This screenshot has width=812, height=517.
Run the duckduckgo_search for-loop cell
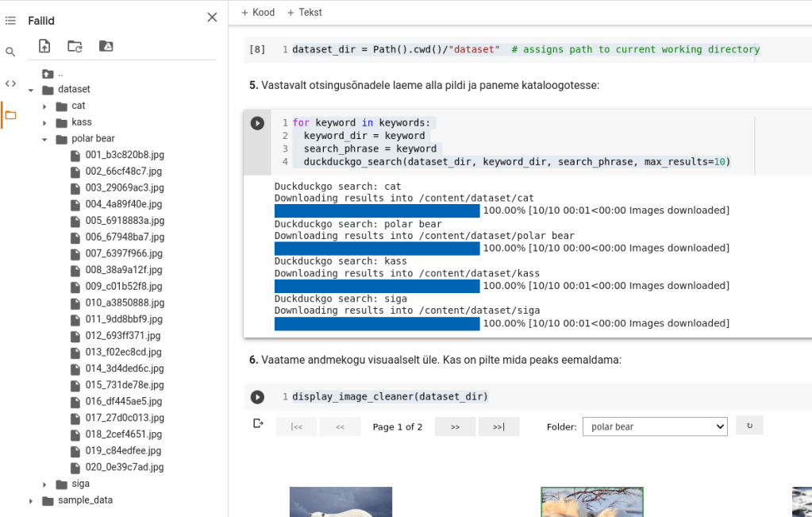click(x=257, y=123)
